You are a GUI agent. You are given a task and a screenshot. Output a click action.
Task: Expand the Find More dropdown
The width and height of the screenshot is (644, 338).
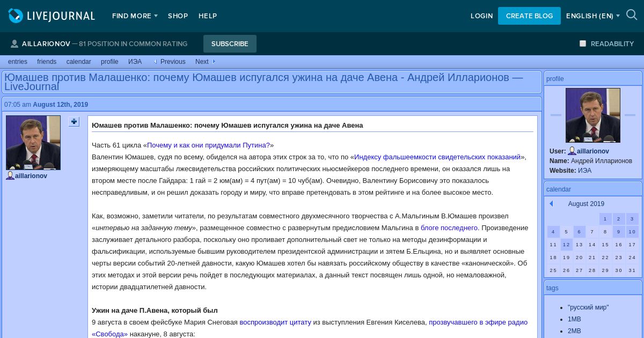135,16
